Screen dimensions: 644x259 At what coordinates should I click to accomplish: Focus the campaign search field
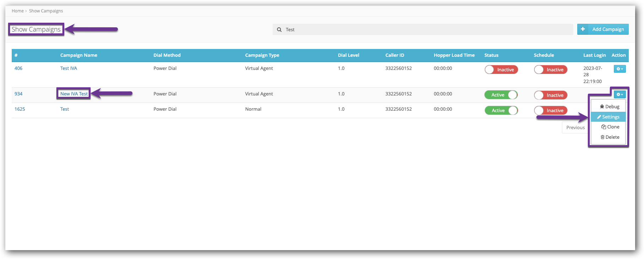(426, 29)
